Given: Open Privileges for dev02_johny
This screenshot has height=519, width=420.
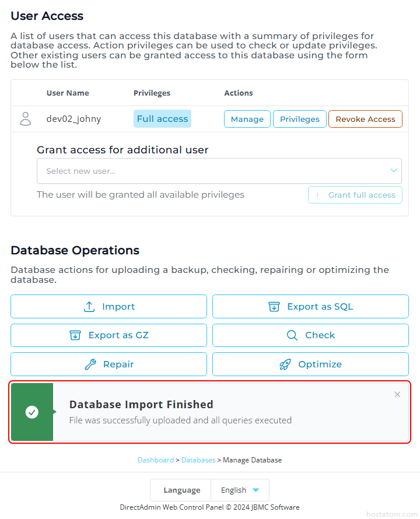Looking at the screenshot, I should [300, 119].
